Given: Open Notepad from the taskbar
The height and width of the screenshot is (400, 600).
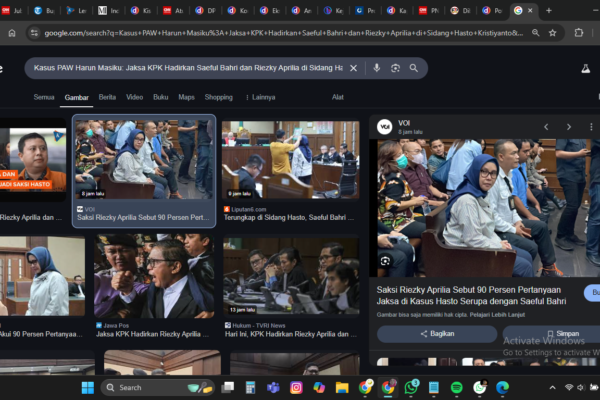Looking at the screenshot, I should click(434, 388).
